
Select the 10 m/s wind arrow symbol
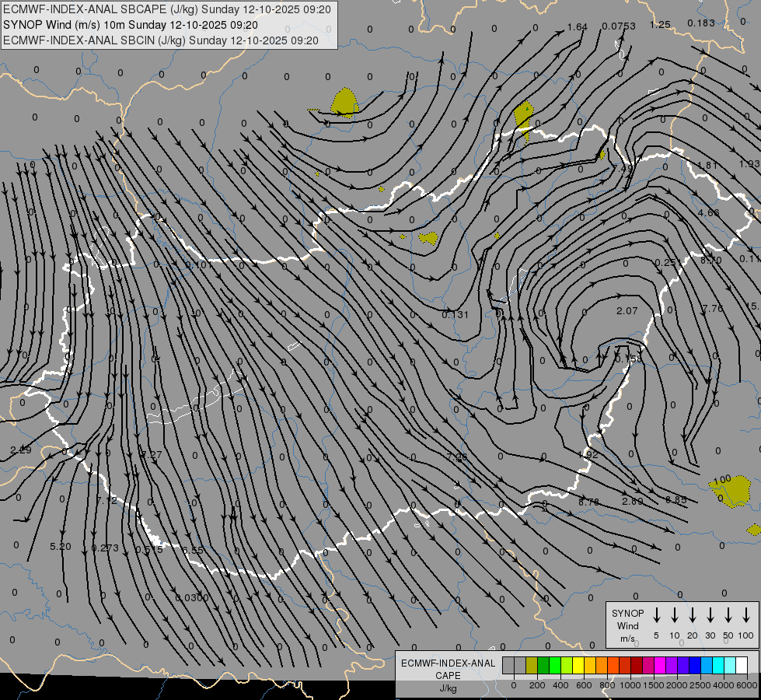click(x=675, y=615)
